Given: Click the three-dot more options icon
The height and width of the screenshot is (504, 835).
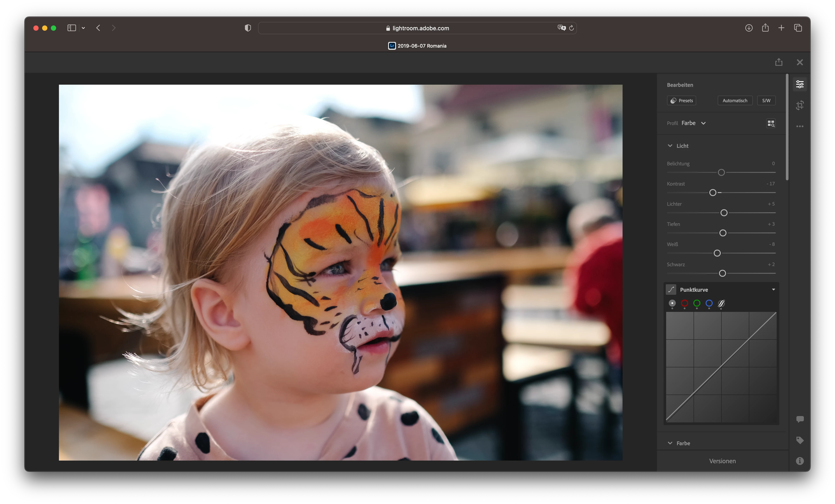Looking at the screenshot, I should click(799, 126).
